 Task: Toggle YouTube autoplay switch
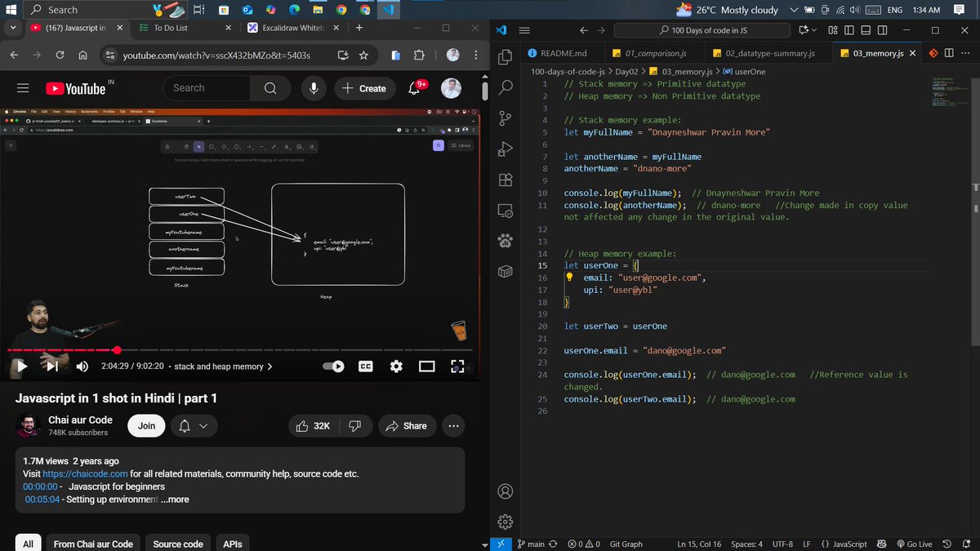[x=333, y=367]
